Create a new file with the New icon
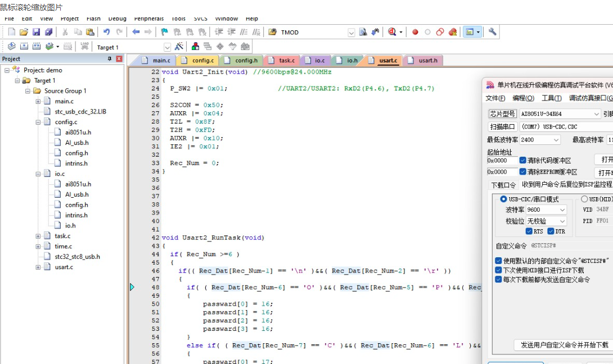The height and width of the screenshot is (364, 613). pos(11,32)
